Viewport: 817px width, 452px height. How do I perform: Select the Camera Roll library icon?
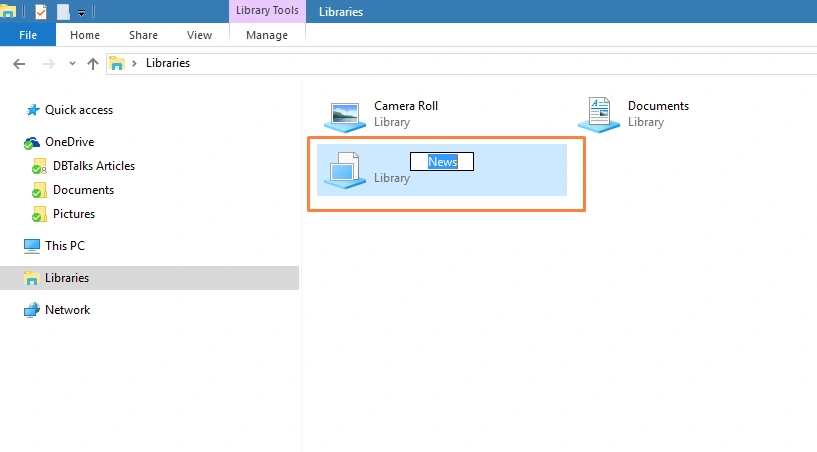(345, 116)
